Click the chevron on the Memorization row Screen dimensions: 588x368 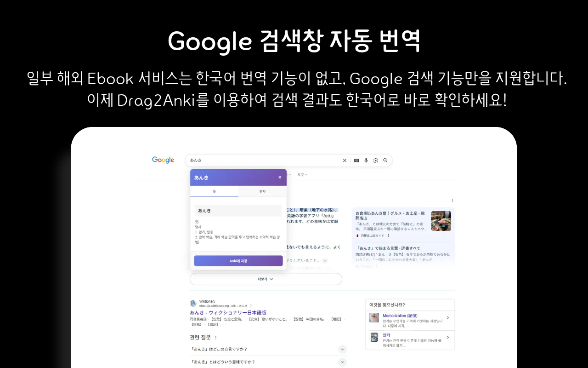click(448, 318)
